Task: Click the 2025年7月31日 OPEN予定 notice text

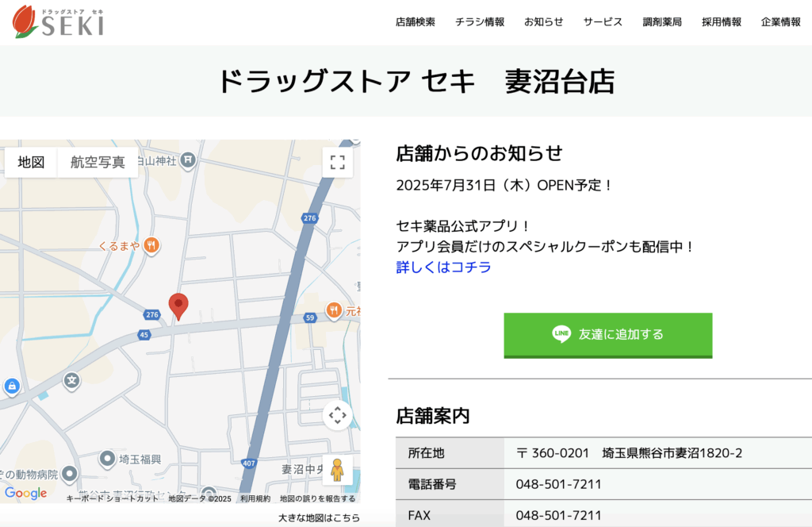Action: coord(504,186)
